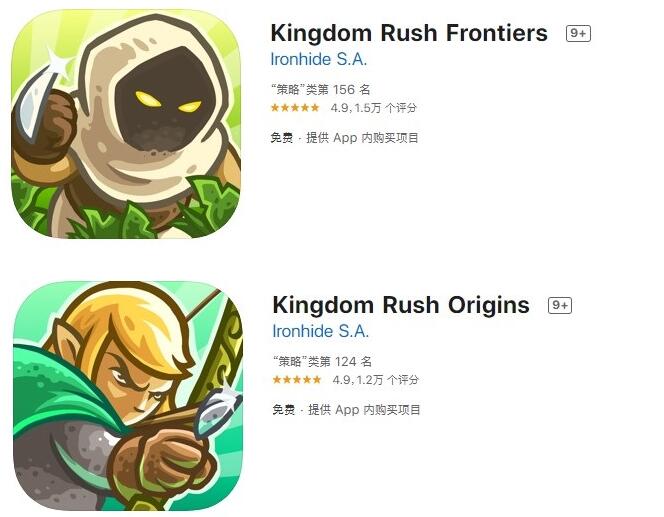Screen dimensions: 664x517
Task: Click the Kingdom Rush Origins title
Action: (x=401, y=305)
